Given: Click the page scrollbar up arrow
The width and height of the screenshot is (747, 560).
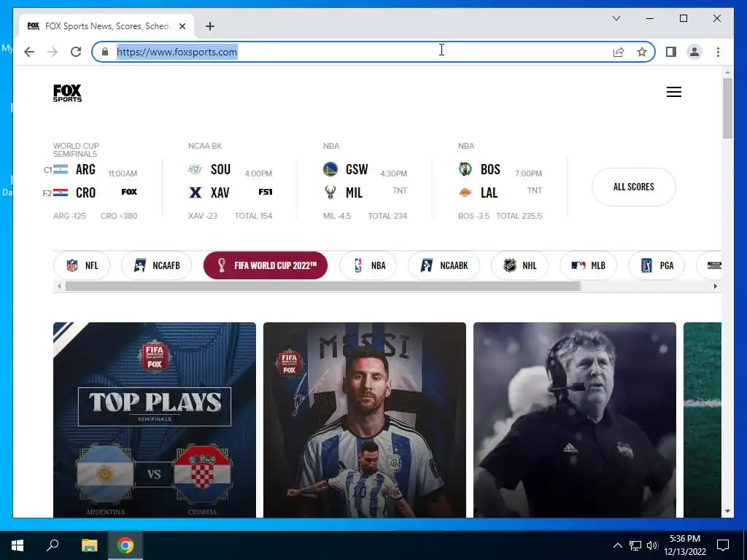Looking at the screenshot, I should coord(727,72).
